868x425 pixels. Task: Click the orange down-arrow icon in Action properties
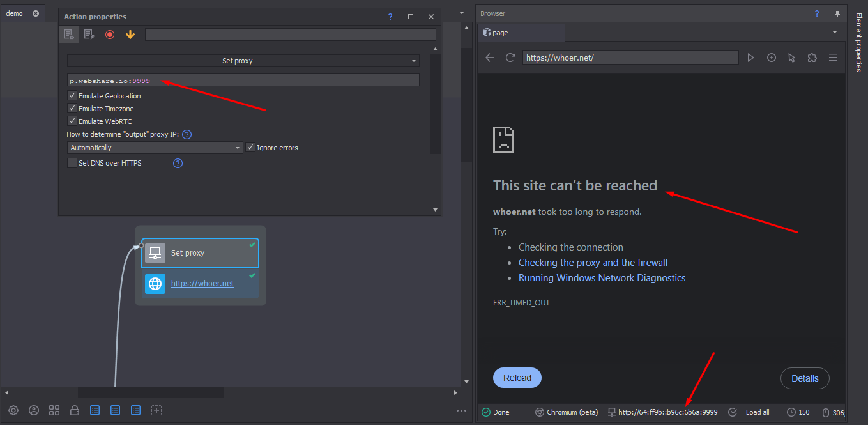130,35
